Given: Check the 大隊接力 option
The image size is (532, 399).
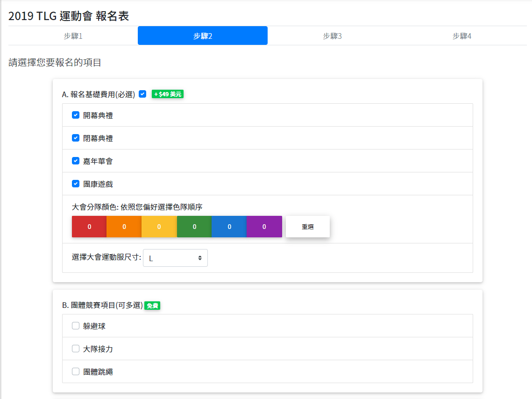Looking at the screenshot, I should pos(75,349).
